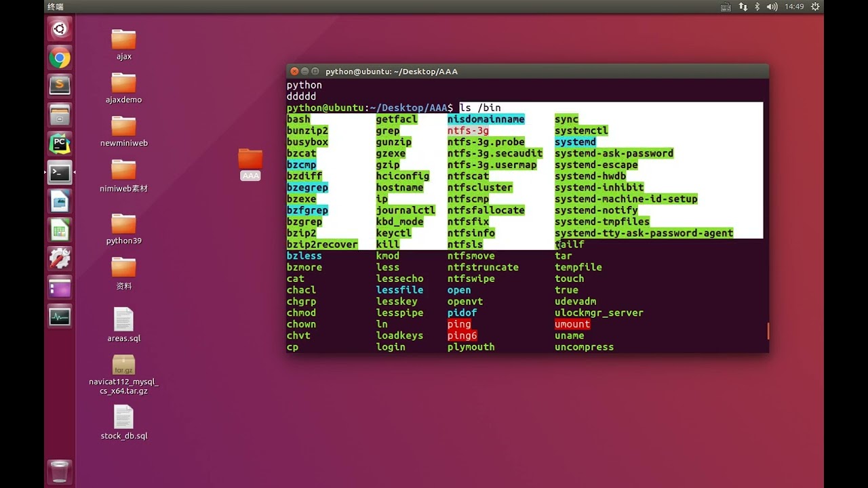The width and height of the screenshot is (868, 488).
Task: Open LibreOffice Calc from the dock
Action: coord(60,230)
